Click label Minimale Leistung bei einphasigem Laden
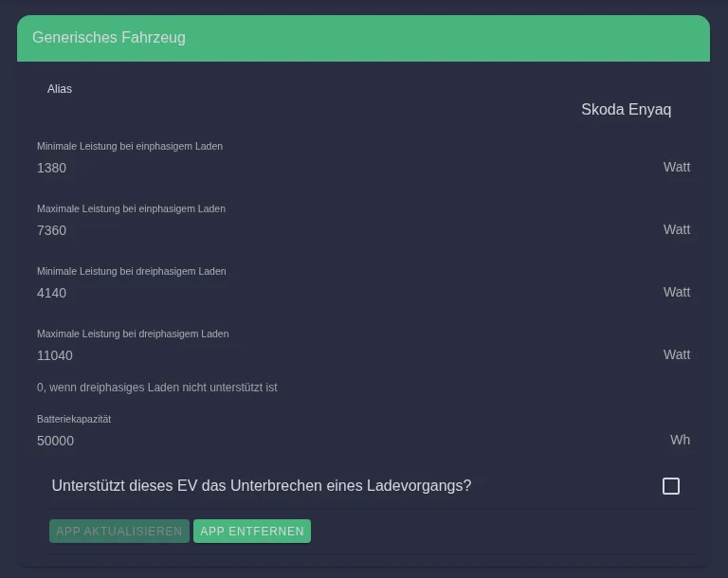Image resolution: width=728 pixels, height=578 pixels. [x=130, y=146]
